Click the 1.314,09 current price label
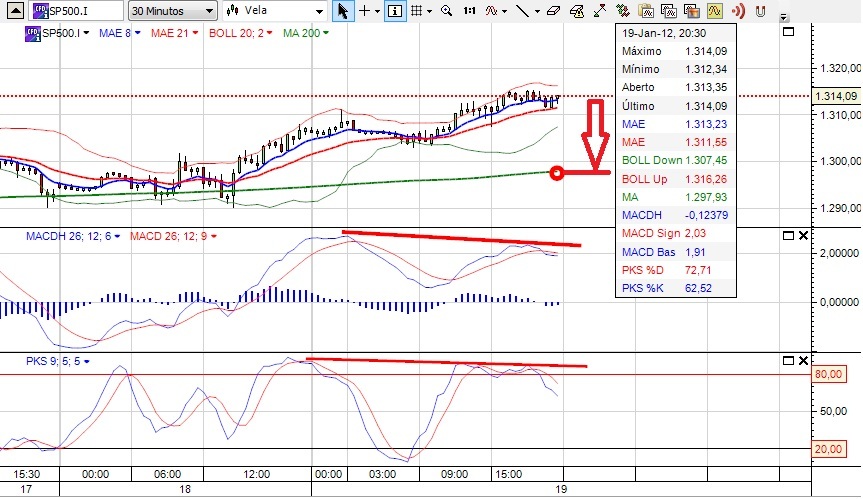863x499 pixels. tap(836, 96)
